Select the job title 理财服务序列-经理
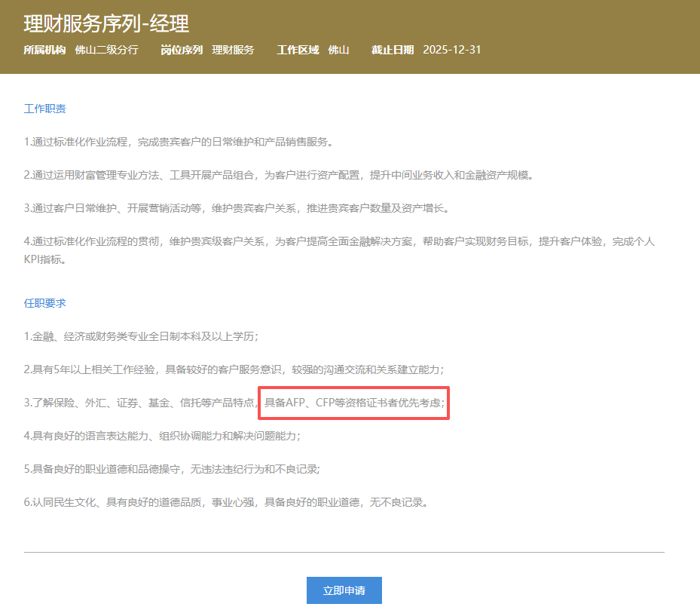Viewport: 700px width, 610px height. tap(106, 23)
